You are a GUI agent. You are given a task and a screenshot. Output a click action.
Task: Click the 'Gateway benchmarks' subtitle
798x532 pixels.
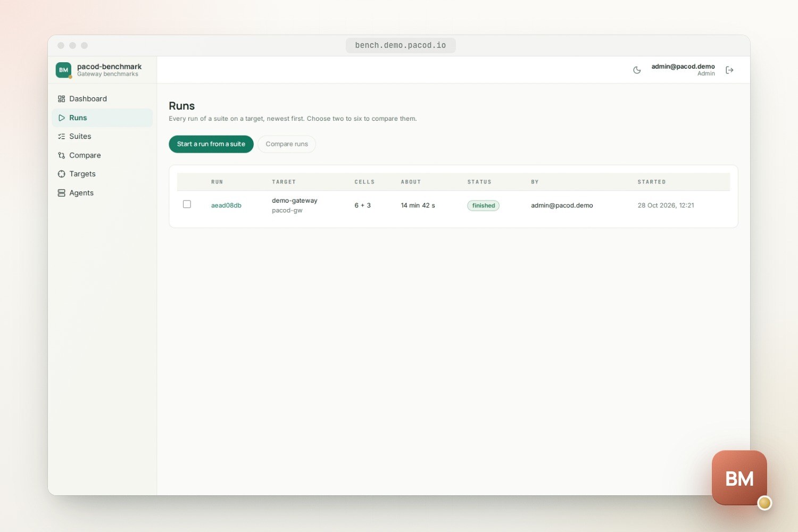click(x=107, y=74)
